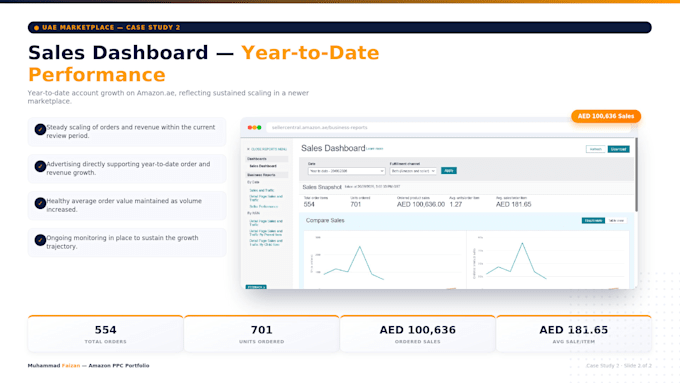Click Learn more next to Sales Dashboard

click(x=375, y=149)
